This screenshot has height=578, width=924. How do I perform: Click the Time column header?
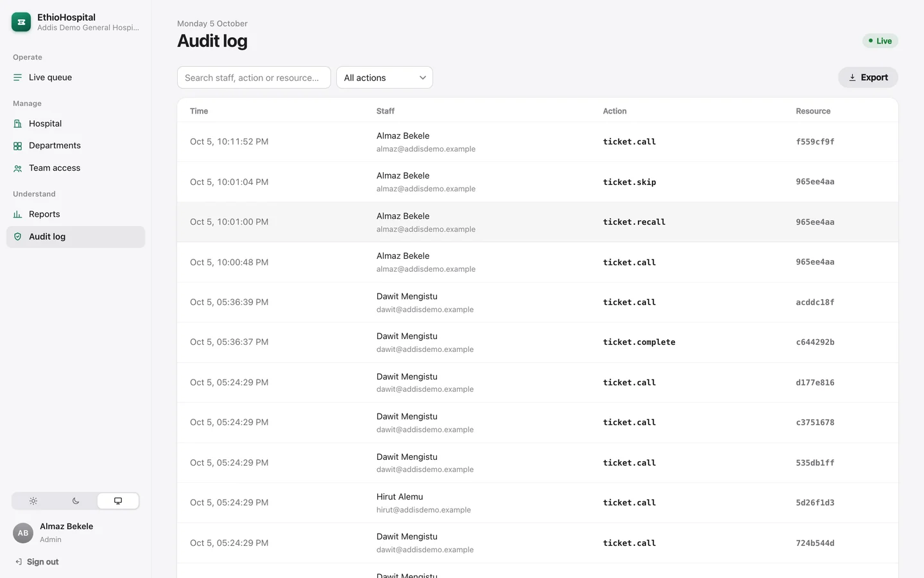click(199, 111)
